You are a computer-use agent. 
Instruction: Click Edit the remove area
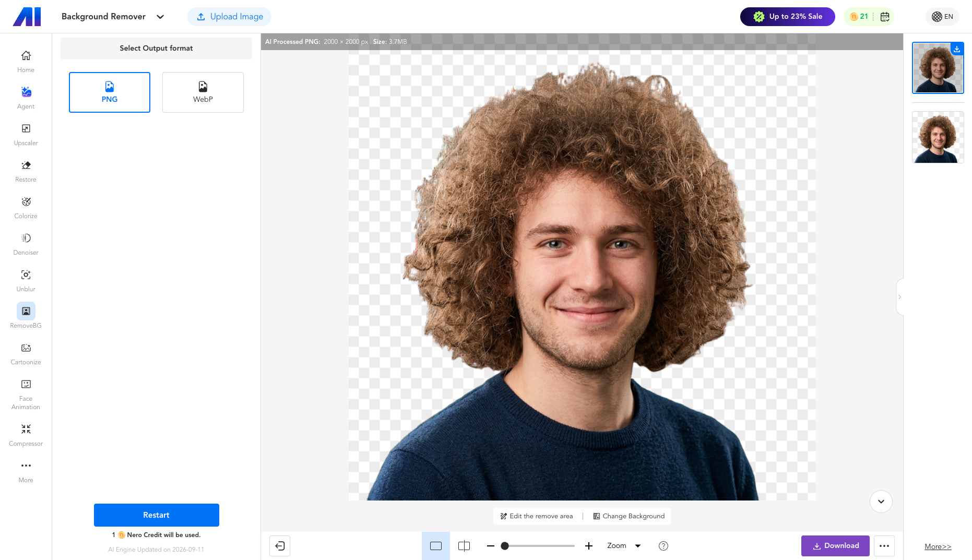coord(537,516)
